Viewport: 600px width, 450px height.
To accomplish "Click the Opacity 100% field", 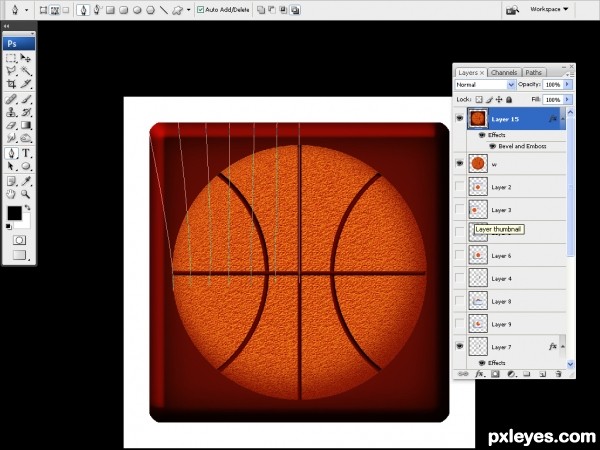I will (553, 85).
